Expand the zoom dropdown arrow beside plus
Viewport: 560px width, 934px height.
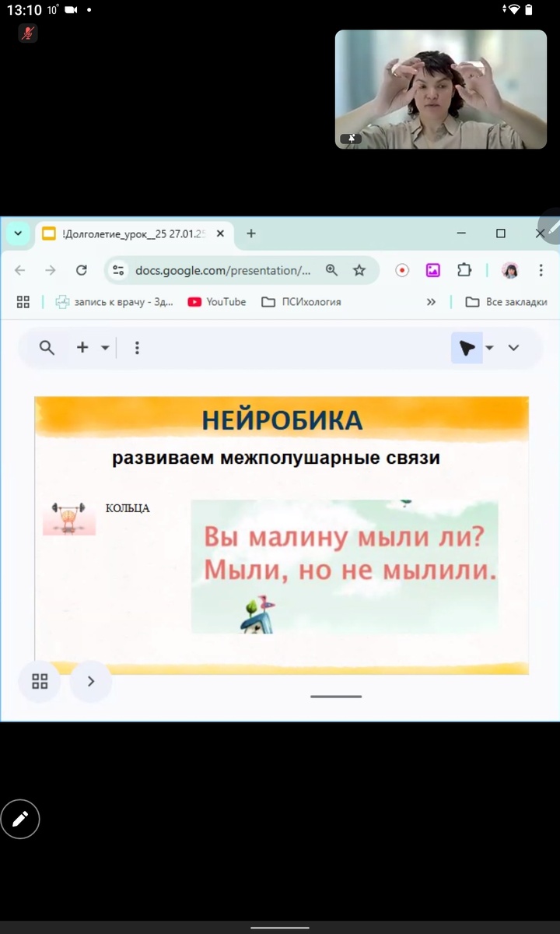pyautogui.click(x=105, y=348)
